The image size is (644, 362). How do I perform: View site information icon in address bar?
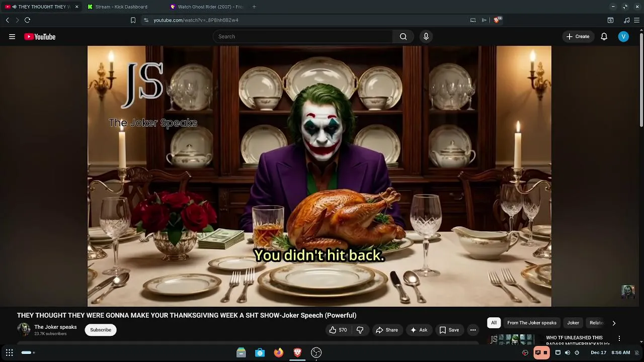[x=146, y=20]
